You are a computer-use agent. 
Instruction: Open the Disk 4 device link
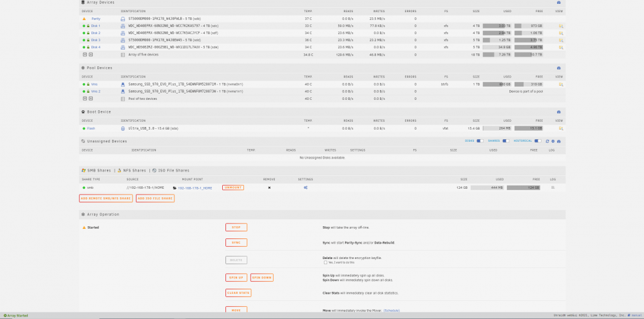tap(96, 47)
